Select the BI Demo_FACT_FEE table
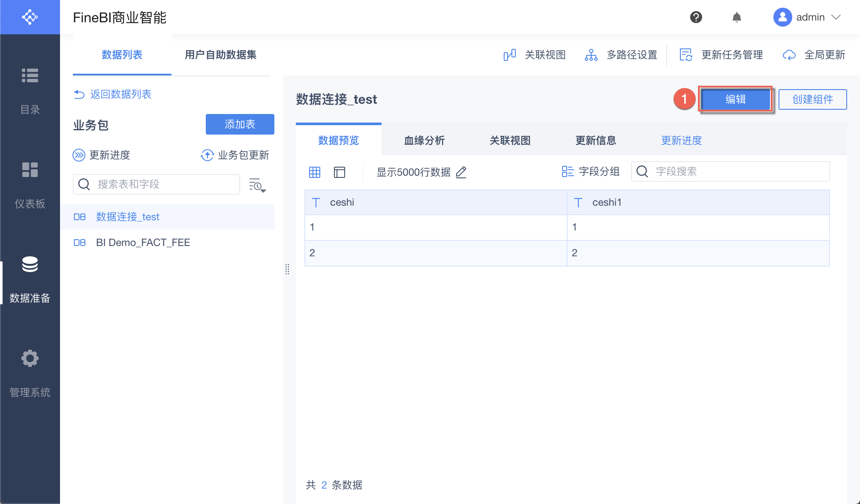The width and height of the screenshot is (860, 504). coord(143,242)
